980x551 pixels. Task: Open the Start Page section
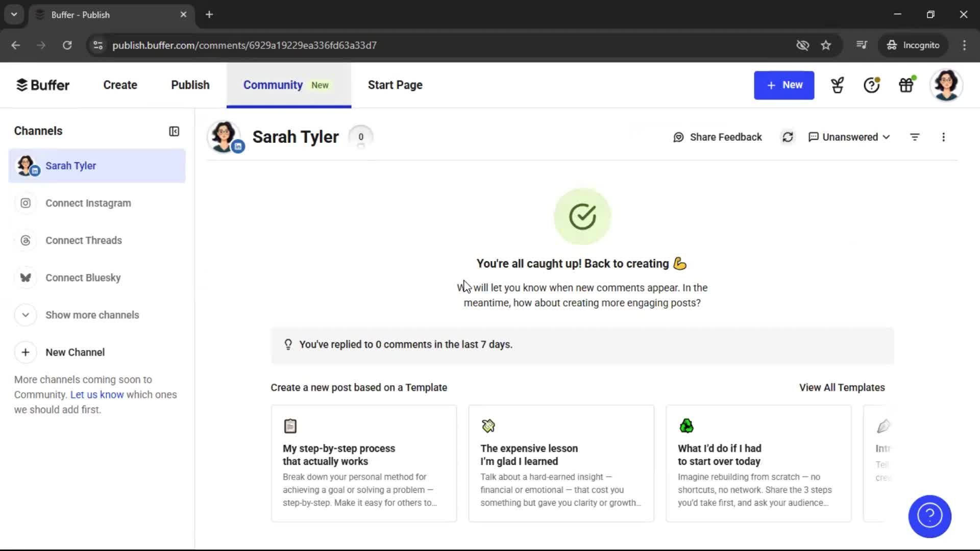point(395,85)
